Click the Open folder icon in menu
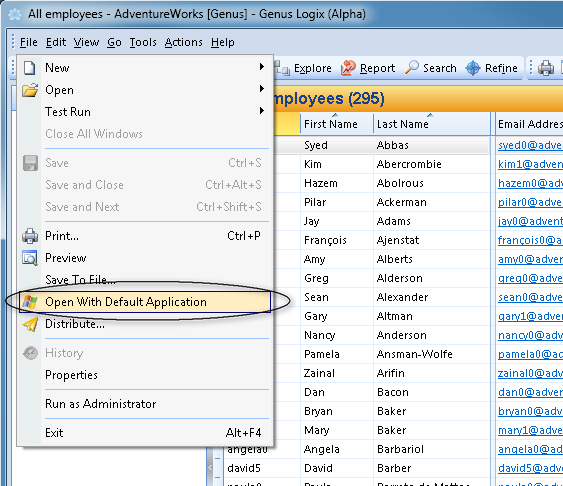Viewport: 563px width, 486px height. [x=30, y=90]
